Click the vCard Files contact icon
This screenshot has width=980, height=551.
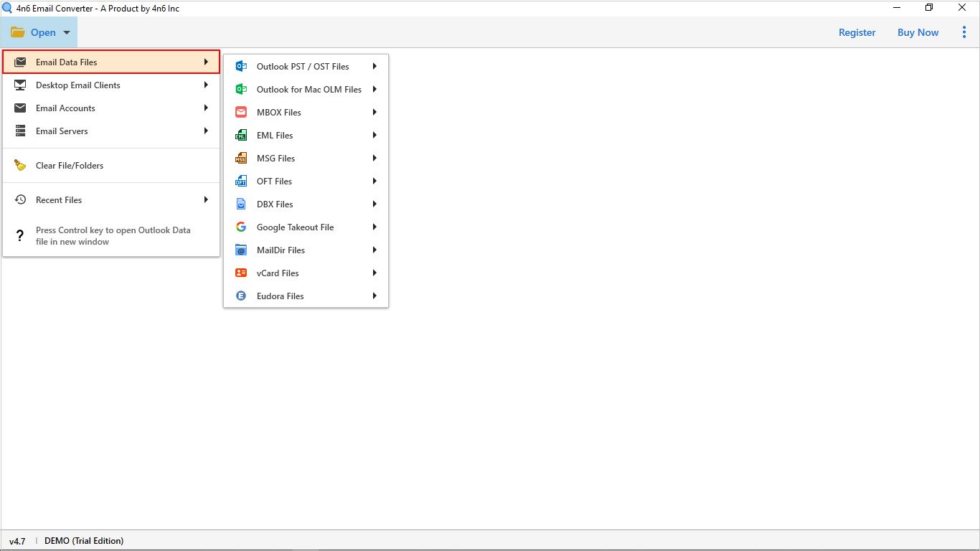242,273
